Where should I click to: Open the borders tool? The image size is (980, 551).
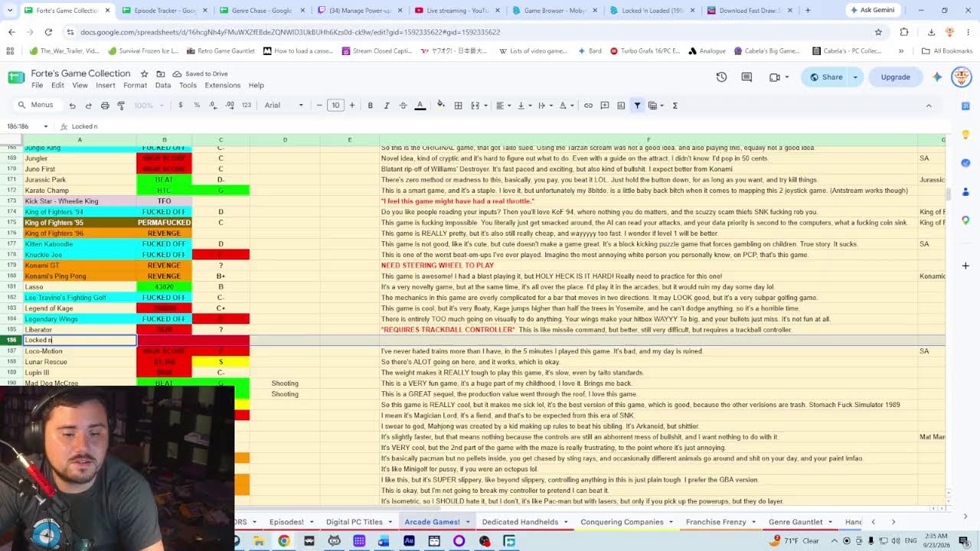458,106
